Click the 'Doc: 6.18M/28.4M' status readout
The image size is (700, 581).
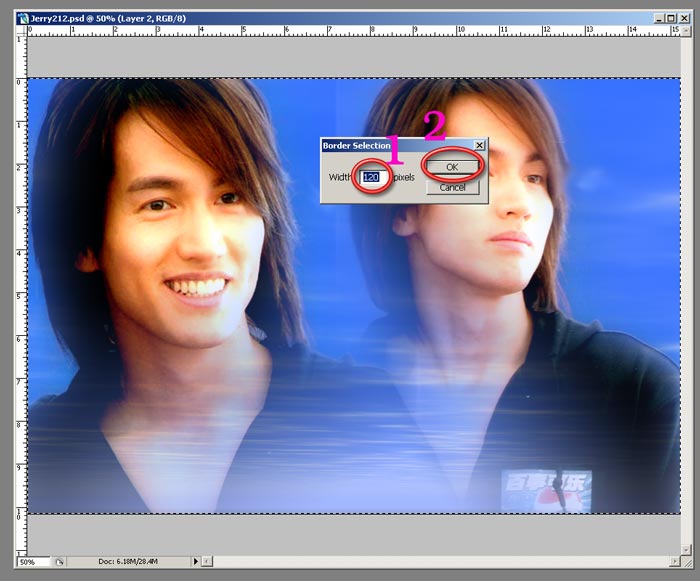[x=128, y=561]
